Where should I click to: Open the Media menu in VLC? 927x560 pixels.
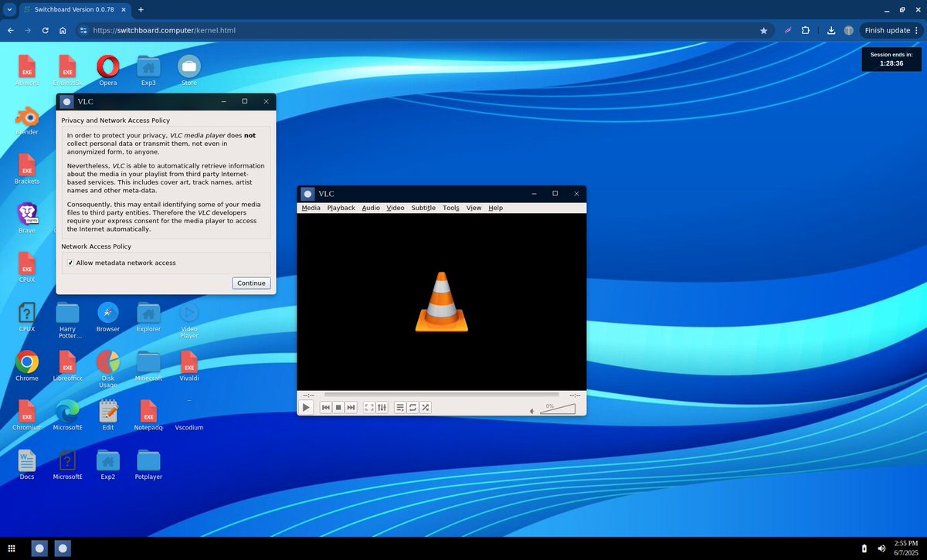[311, 208]
